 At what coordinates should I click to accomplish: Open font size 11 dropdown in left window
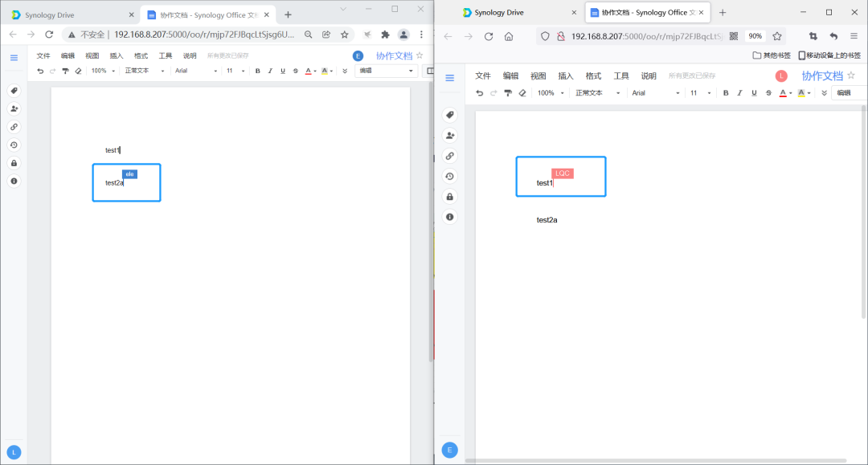[235, 71]
